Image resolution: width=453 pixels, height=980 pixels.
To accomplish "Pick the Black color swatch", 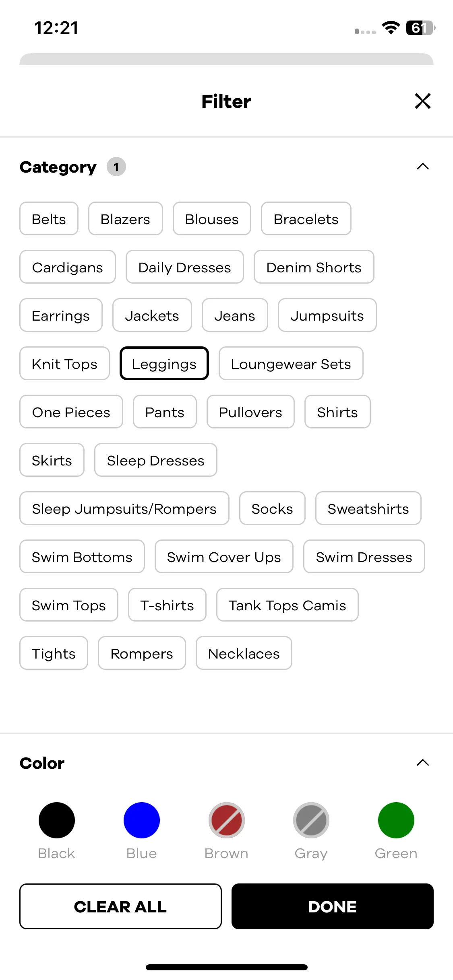I will coord(57,820).
